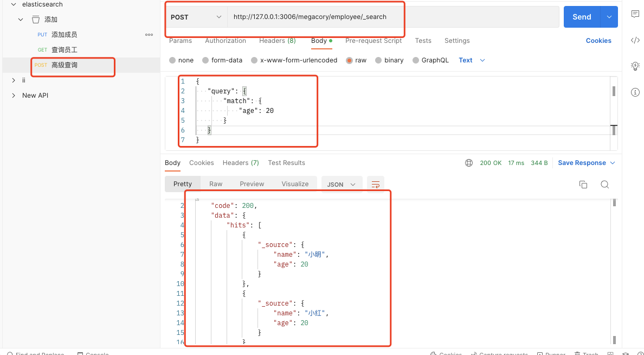
Task: Click the info icon on the right sidebar
Action: pos(635,92)
